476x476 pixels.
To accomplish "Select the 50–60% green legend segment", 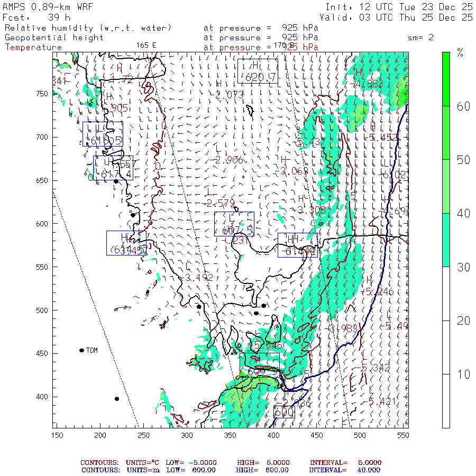I will [446, 133].
